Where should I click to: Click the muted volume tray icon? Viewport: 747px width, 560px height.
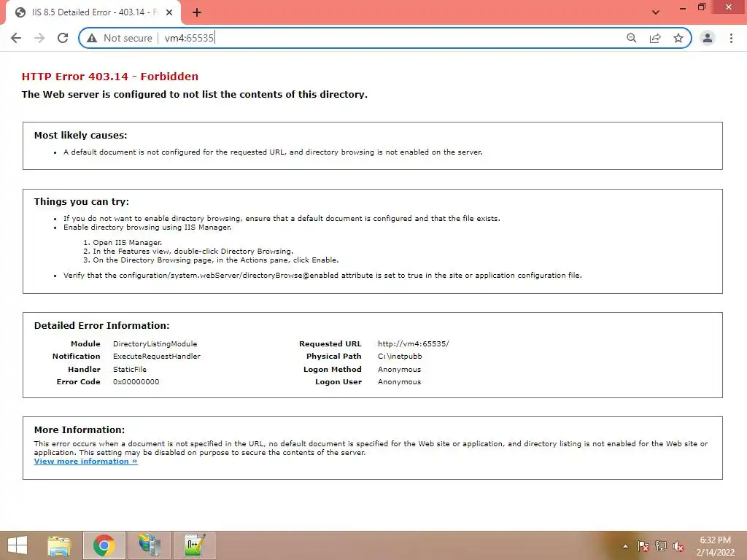point(678,546)
